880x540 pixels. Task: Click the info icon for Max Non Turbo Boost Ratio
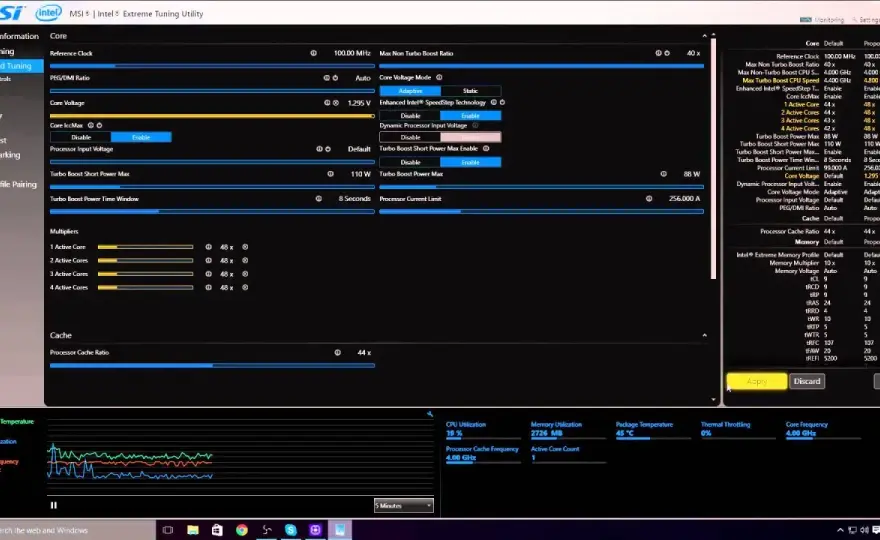(658, 53)
